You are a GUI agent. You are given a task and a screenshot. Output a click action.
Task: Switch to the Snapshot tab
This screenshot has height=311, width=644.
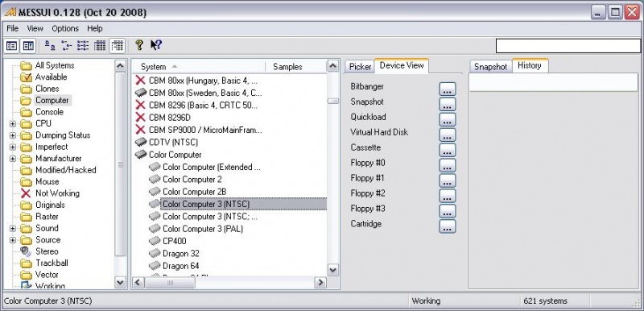click(491, 67)
